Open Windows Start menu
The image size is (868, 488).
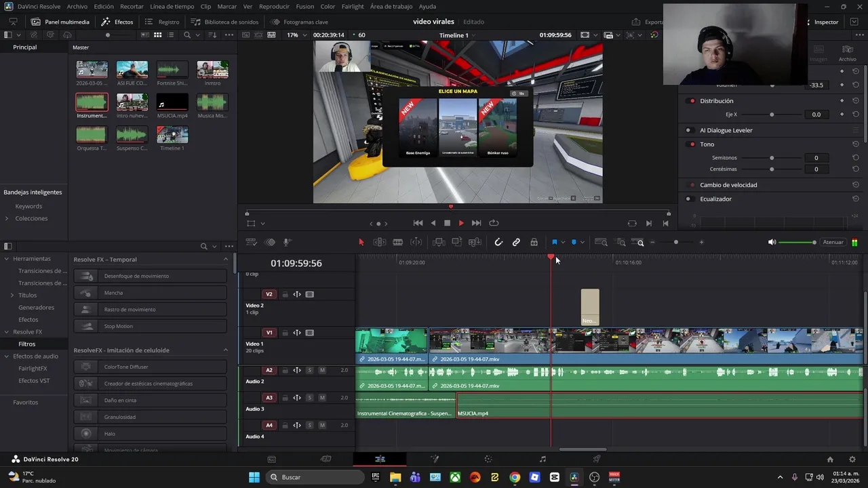254,477
